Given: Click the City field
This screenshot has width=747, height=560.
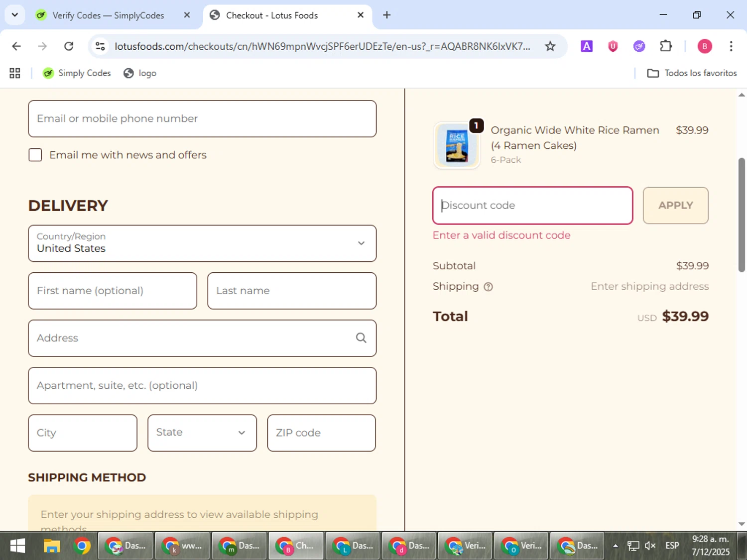Looking at the screenshot, I should pyautogui.click(x=83, y=433).
